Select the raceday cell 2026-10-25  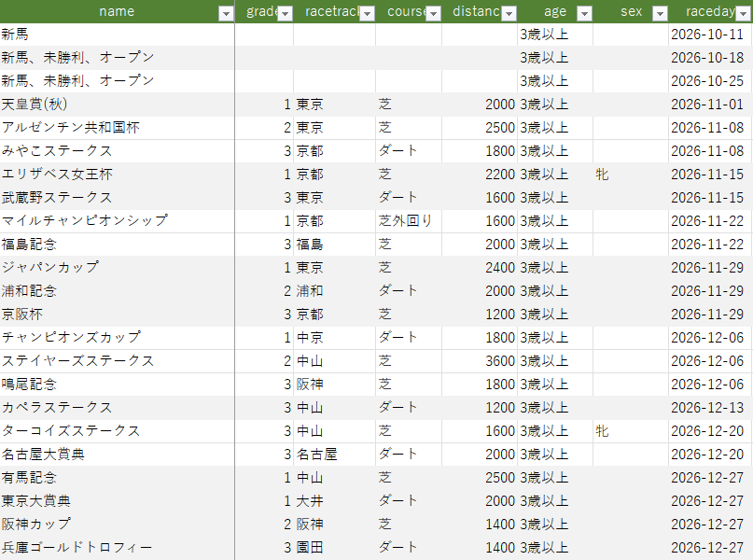[x=710, y=81]
